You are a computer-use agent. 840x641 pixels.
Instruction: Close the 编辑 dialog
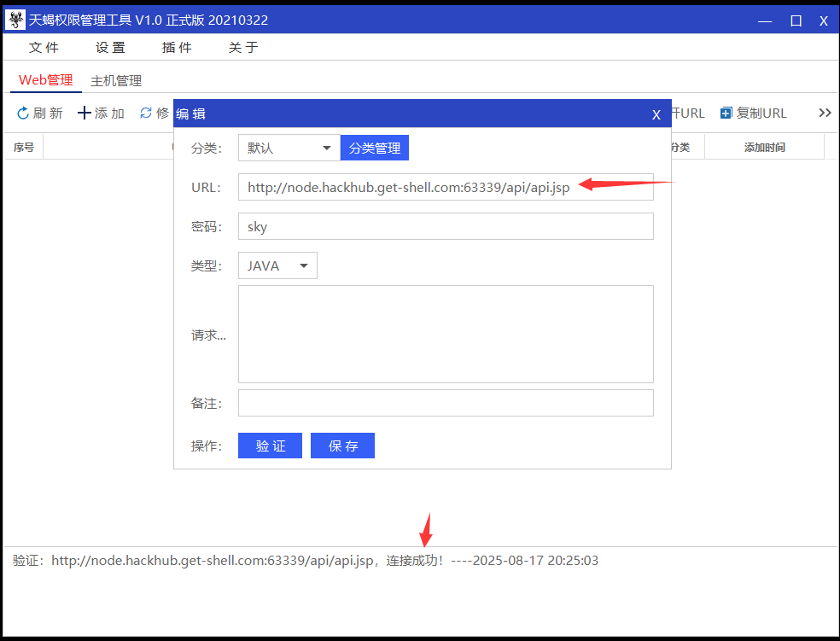tap(656, 114)
